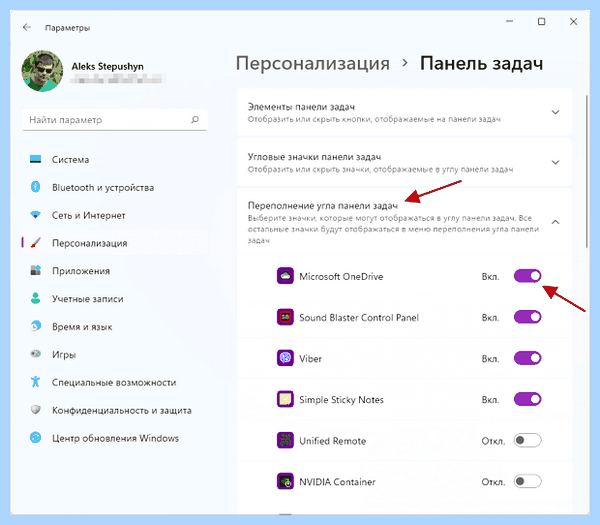Maximize the Параметры window

click(541, 21)
